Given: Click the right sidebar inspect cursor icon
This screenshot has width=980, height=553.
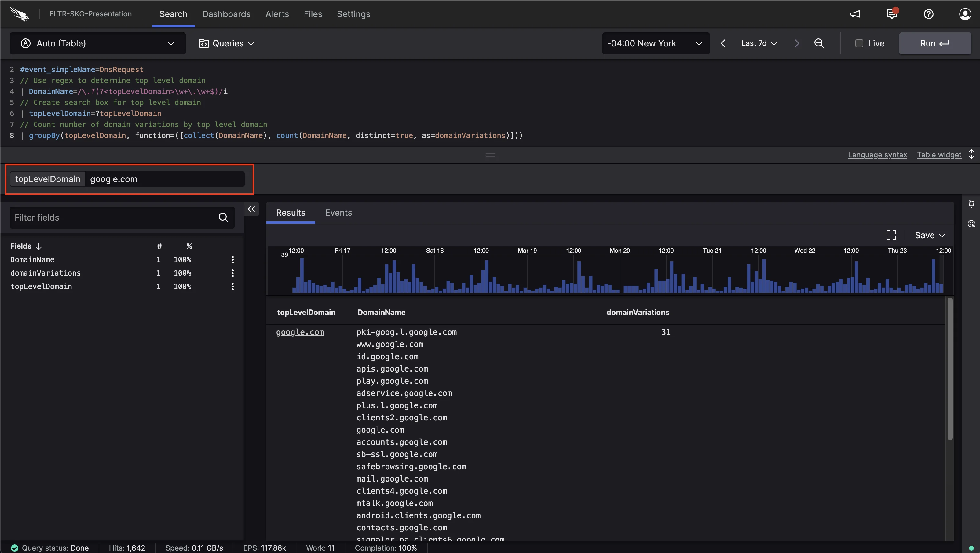Looking at the screenshot, I should (x=971, y=224).
